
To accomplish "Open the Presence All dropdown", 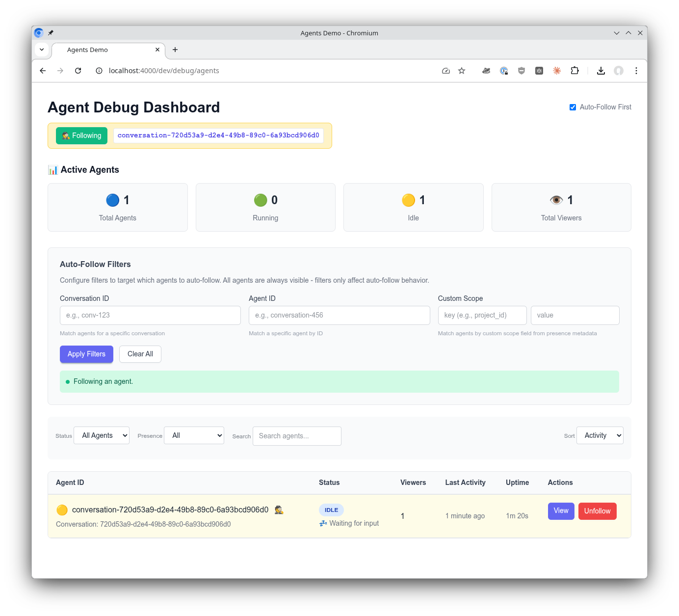I will (x=194, y=435).
